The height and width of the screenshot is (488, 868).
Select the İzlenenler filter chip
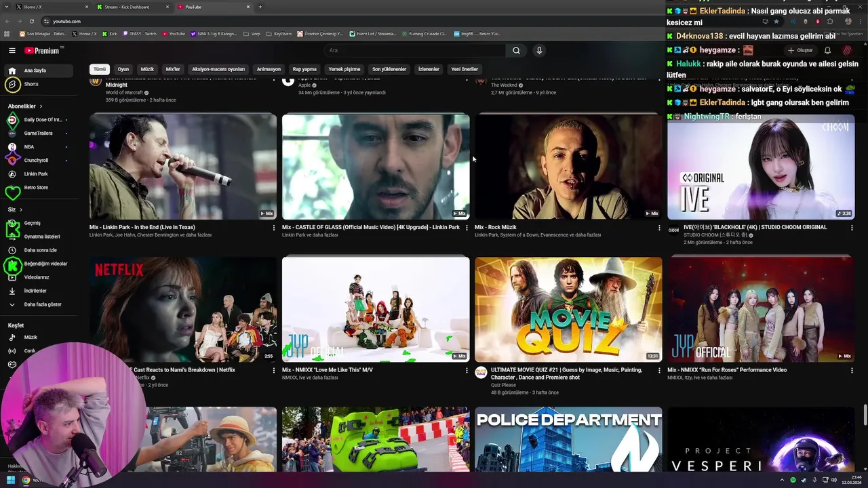[x=429, y=69]
